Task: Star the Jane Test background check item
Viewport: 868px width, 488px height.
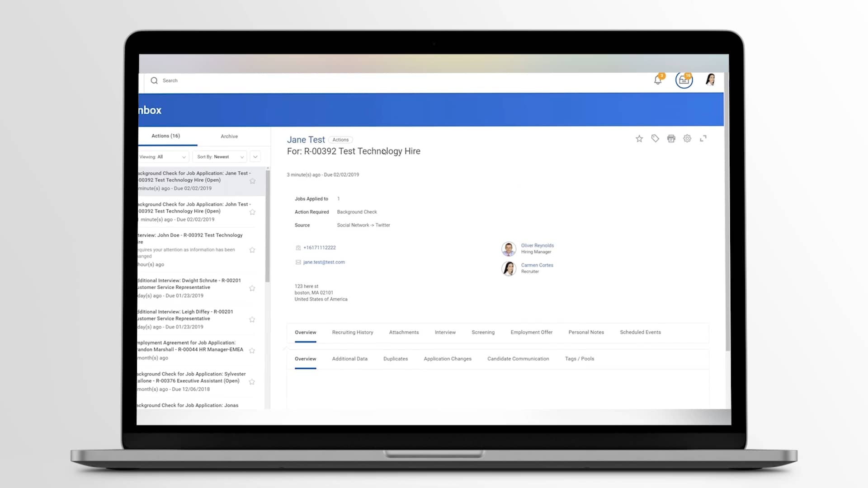Action: [x=252, y=181]
